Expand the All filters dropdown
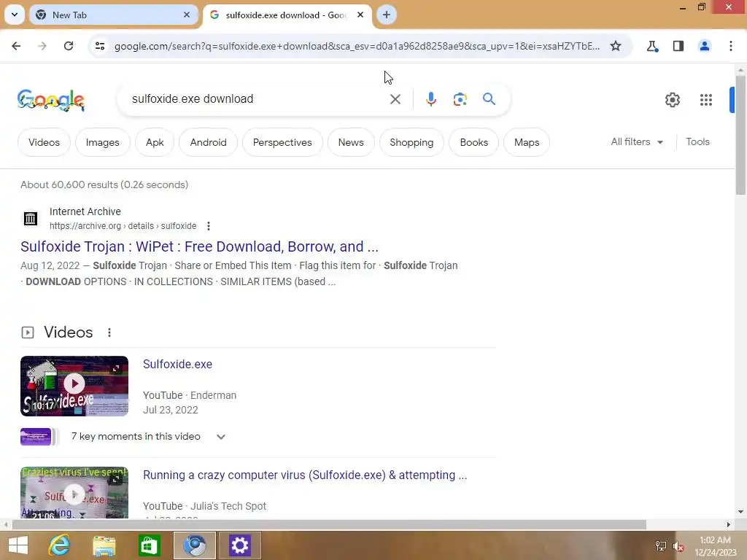This screenshot has height=560, width=747. [637, 142]
